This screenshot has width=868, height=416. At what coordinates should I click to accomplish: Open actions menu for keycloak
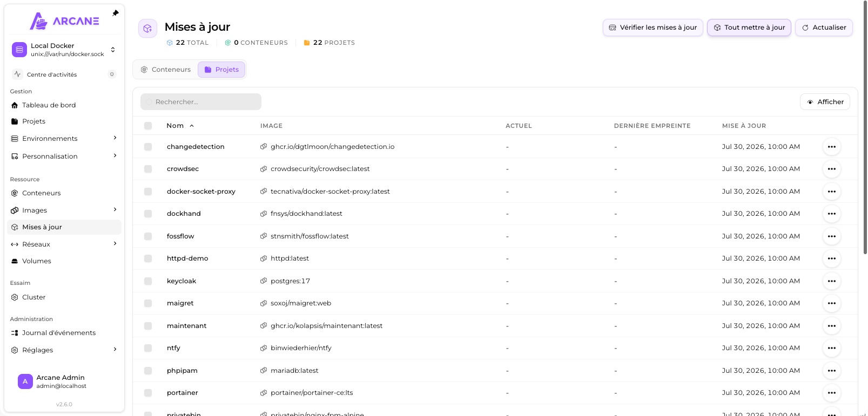coord(832,281)
